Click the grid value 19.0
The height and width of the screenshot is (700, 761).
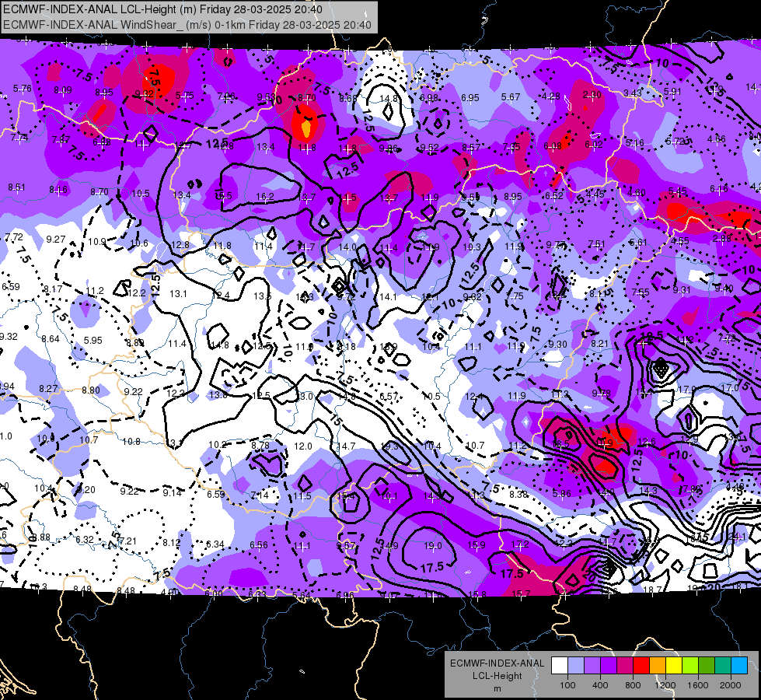click(x=432, y=545)
